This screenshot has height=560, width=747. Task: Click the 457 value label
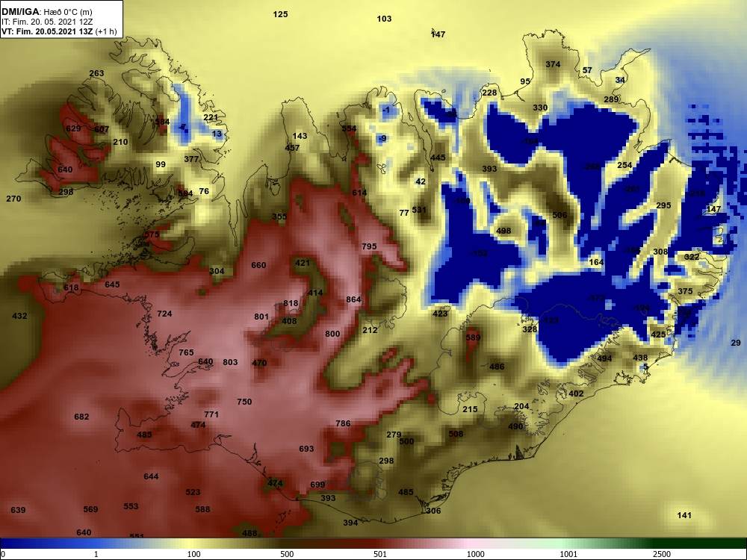click(x=292, y=148)
